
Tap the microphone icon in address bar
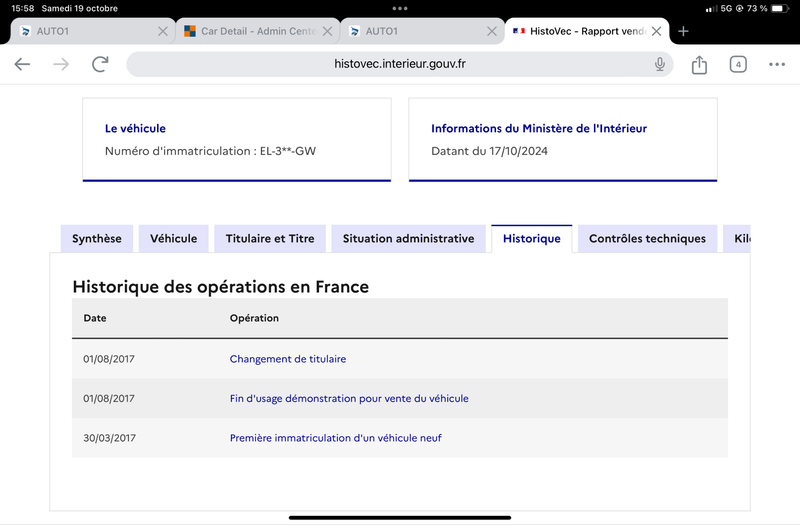coord(660,64)
